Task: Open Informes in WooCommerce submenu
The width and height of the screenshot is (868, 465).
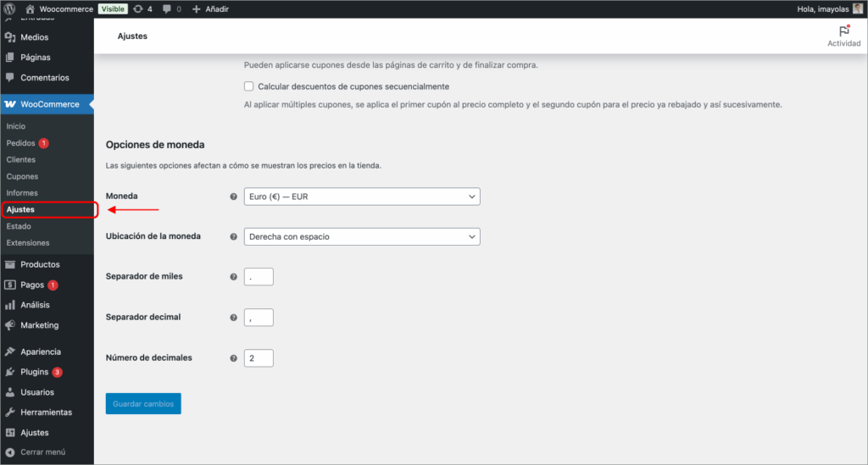Action: tap(22, 193)
